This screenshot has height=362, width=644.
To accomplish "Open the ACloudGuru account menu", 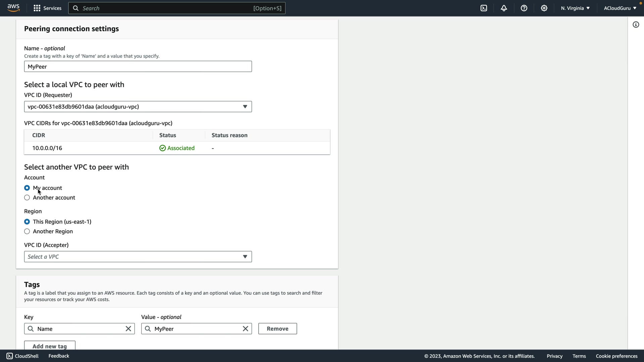I will 620,8.
